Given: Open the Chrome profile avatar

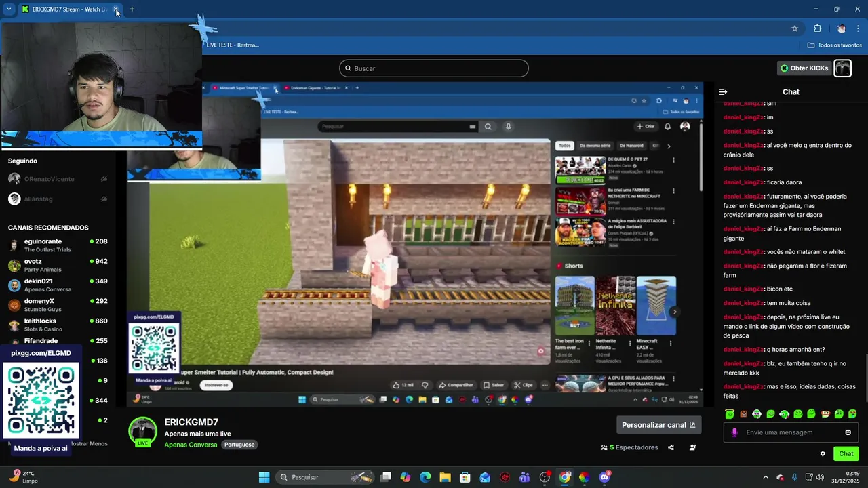Looking at the screenshot, I should tap(842, 28).
